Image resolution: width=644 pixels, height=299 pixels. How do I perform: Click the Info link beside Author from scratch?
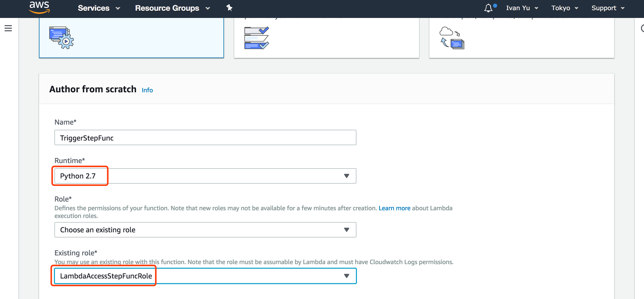pyautogui.click(x=147, y=90)
